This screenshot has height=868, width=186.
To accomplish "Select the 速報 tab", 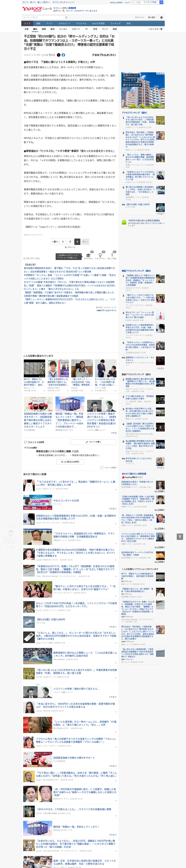I will coord(38,24).
